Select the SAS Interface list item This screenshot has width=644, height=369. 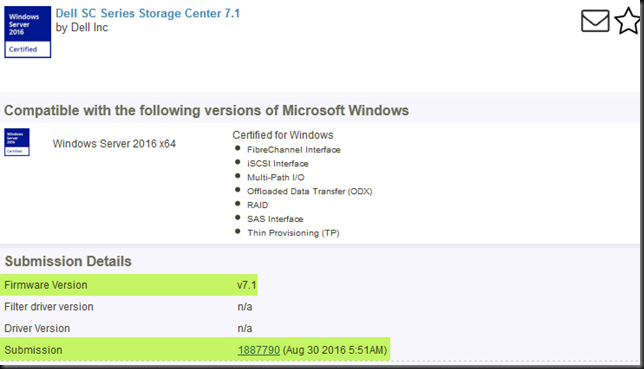[275, 219]
